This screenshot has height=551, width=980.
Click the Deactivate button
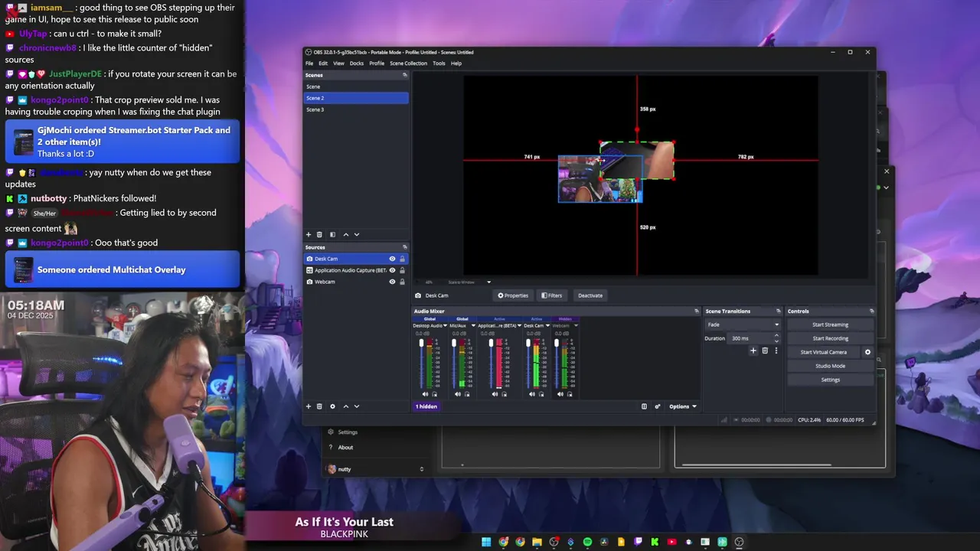(590, 295)
